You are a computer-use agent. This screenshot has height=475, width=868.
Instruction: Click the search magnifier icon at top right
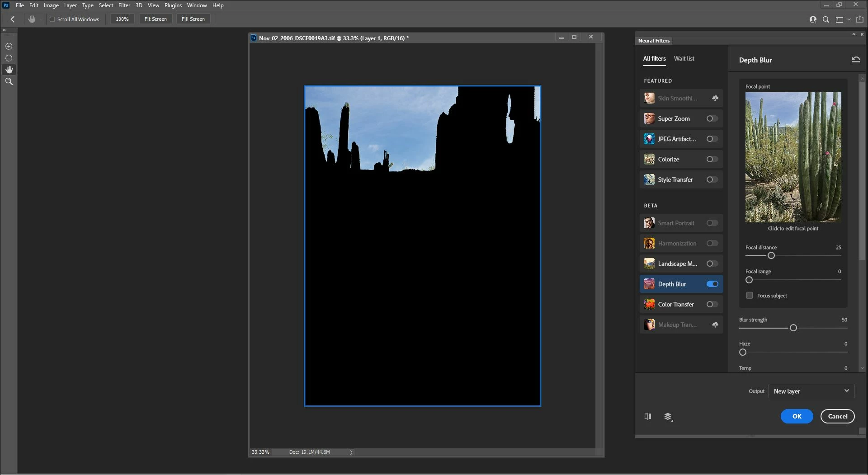tap(826, 19)
